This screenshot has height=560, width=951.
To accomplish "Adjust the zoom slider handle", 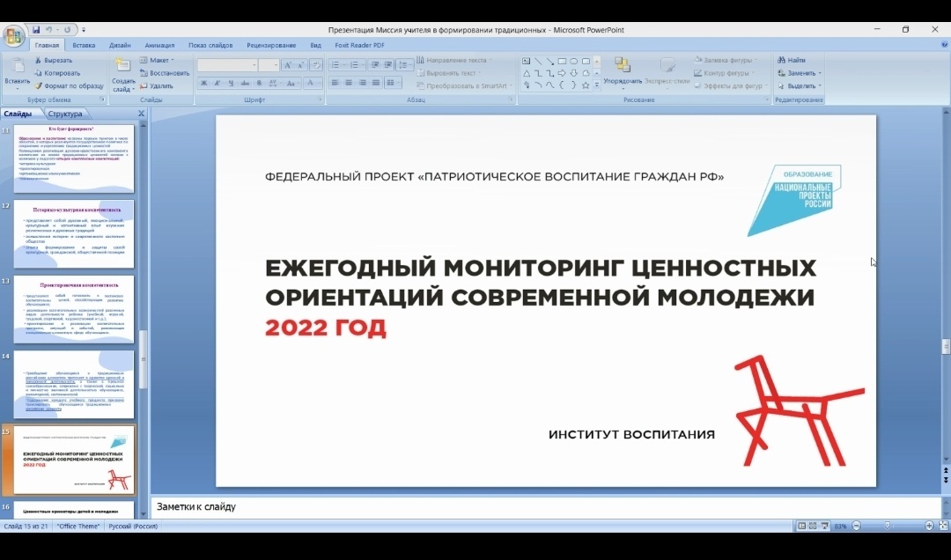I will 888,526.
